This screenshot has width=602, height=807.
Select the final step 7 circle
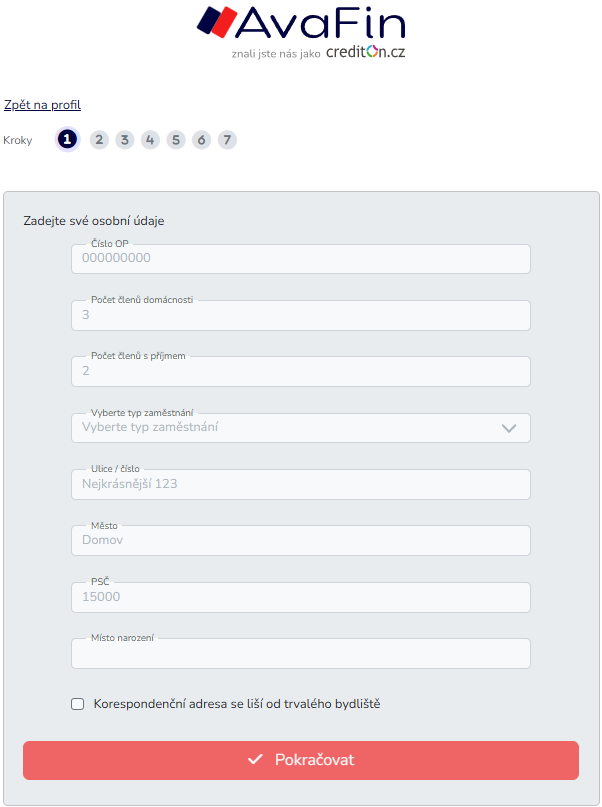click(227, 140)
